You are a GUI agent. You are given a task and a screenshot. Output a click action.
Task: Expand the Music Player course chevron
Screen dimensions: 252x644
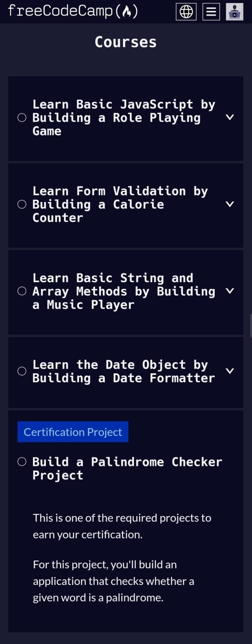coord(230,291)
